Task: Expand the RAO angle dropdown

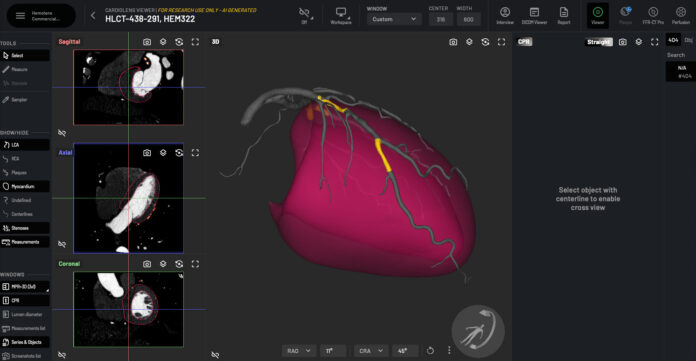Action: [x=298, y=351]
